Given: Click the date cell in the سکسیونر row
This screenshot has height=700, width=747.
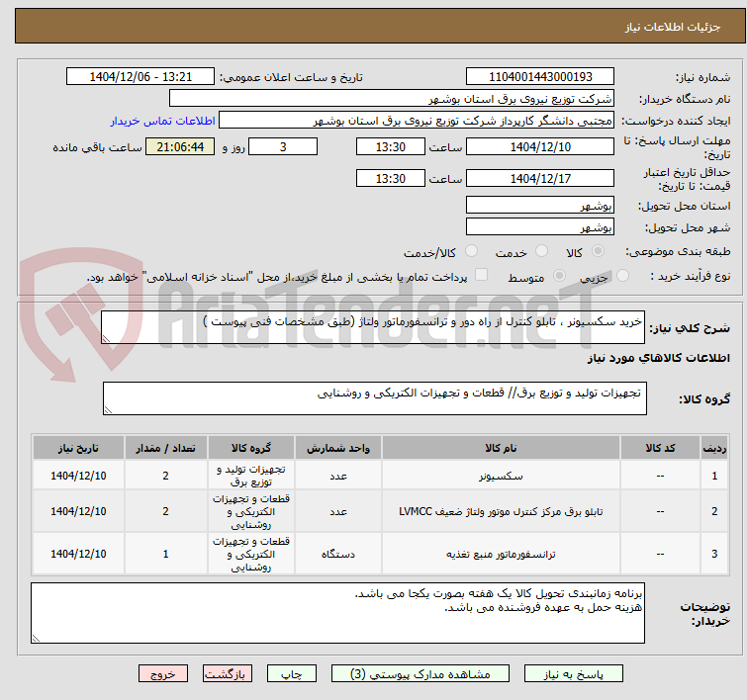Looking at the screenshot, I should (x=78, y=476).
